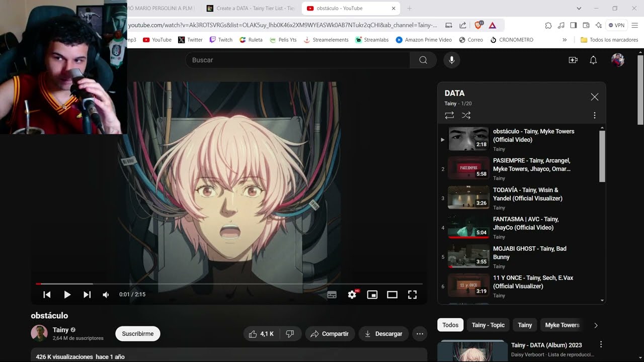The height and width of the screenshot is (362, 644).
Task: Enable miniplayer mode
Action: click(372, 295)
